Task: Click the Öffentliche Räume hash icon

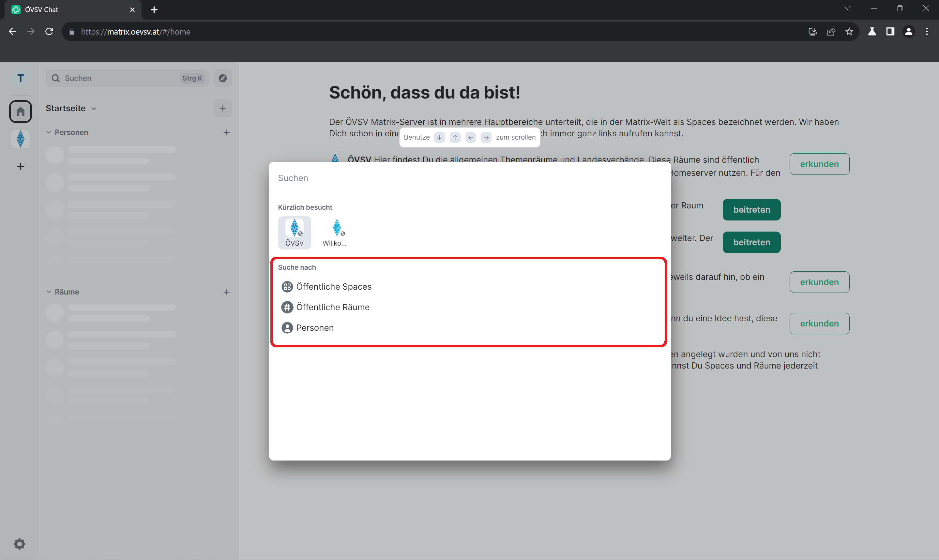Action: (x=287, y=307)
